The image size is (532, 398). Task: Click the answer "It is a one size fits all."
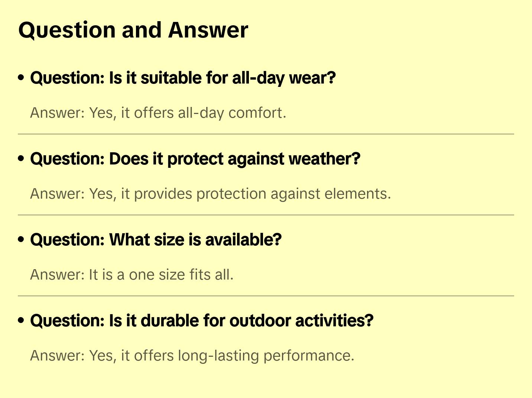point(132,275)
